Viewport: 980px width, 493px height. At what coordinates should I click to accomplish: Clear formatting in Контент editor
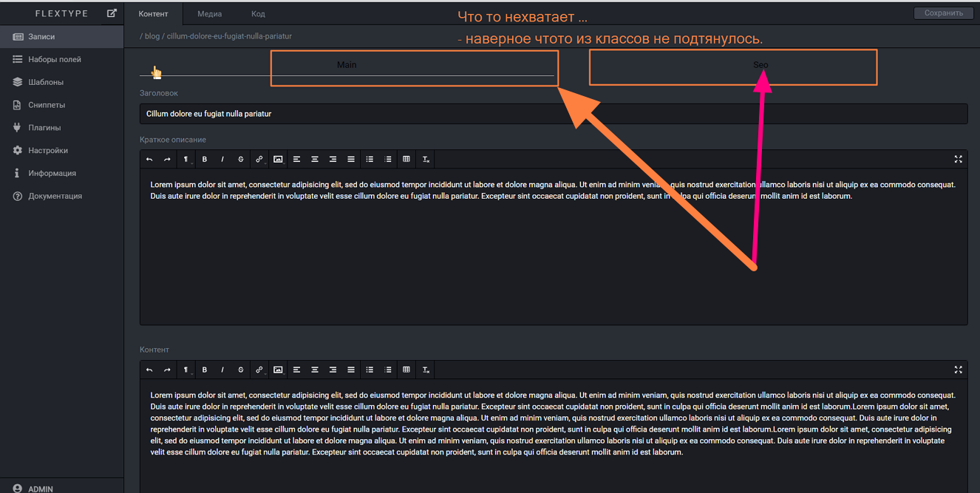426,370
